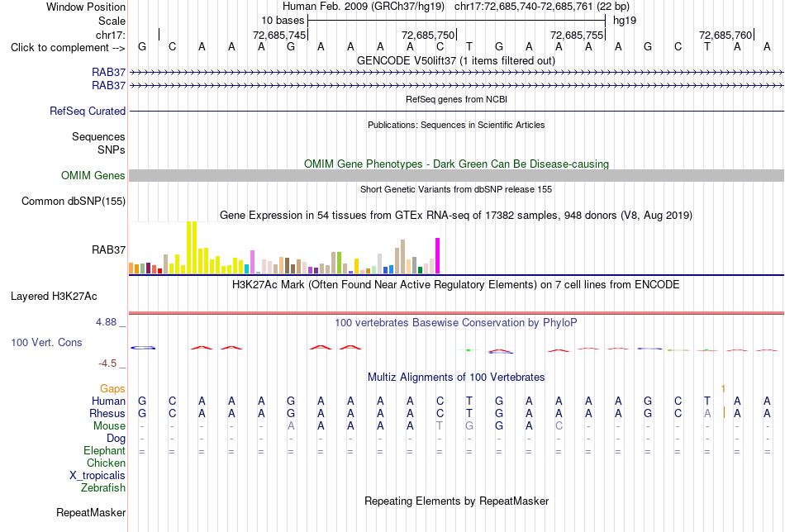Click the C base in Mouse row
The height and width of the screenshot is (532, 785).
pos(559,426)
